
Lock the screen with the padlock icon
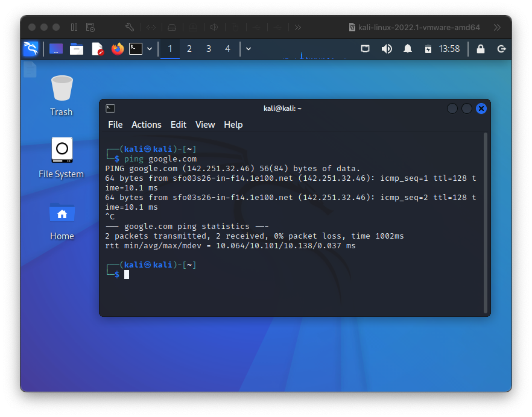click(x=481, y=49)
